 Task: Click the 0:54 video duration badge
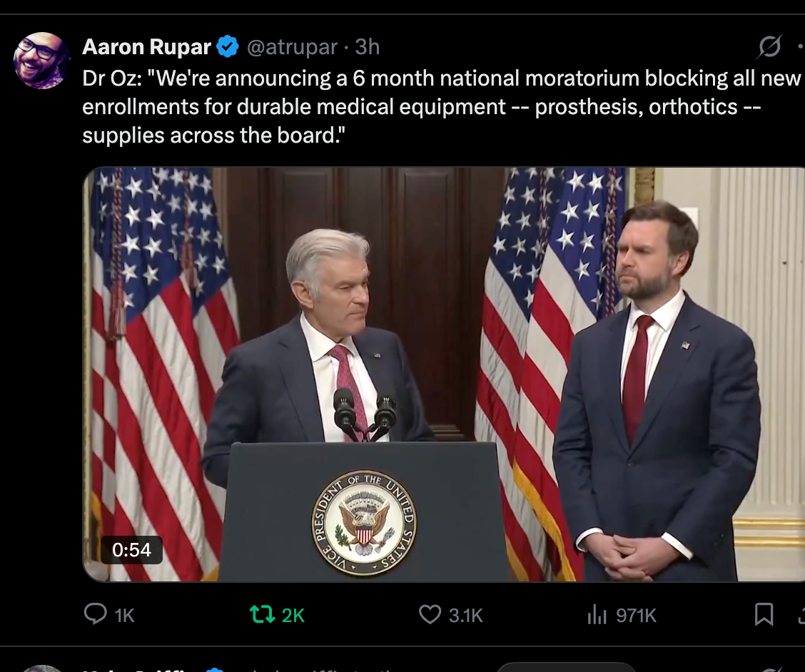click(x=131, y=550)
